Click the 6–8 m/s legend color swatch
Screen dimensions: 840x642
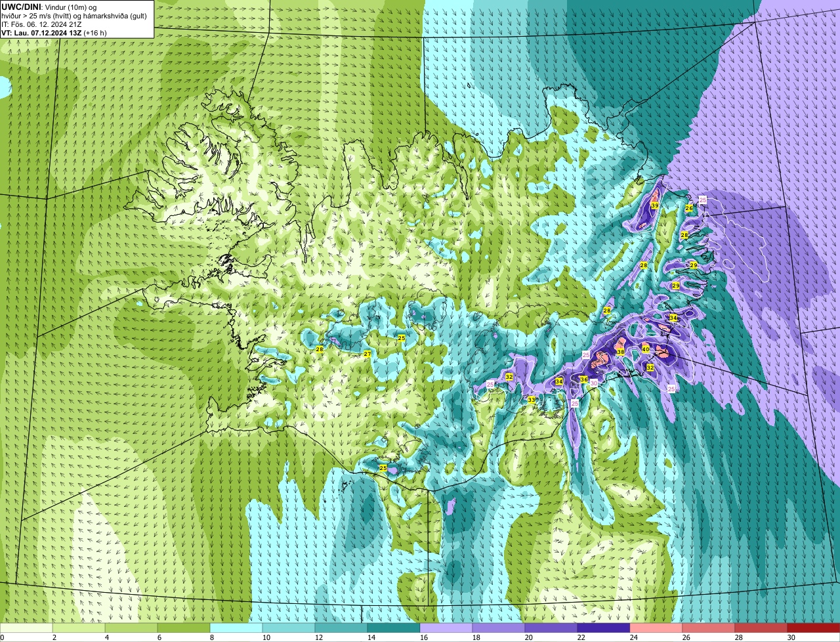tap(184, 628)
